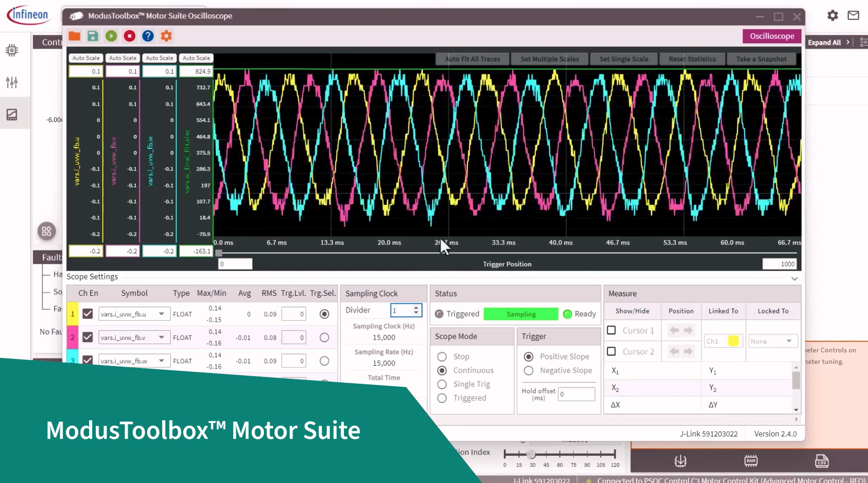The width and height of the screenshot is (868, 483).
Task: Enable the Cursor 1 checkbox
Action: (611, 330)
